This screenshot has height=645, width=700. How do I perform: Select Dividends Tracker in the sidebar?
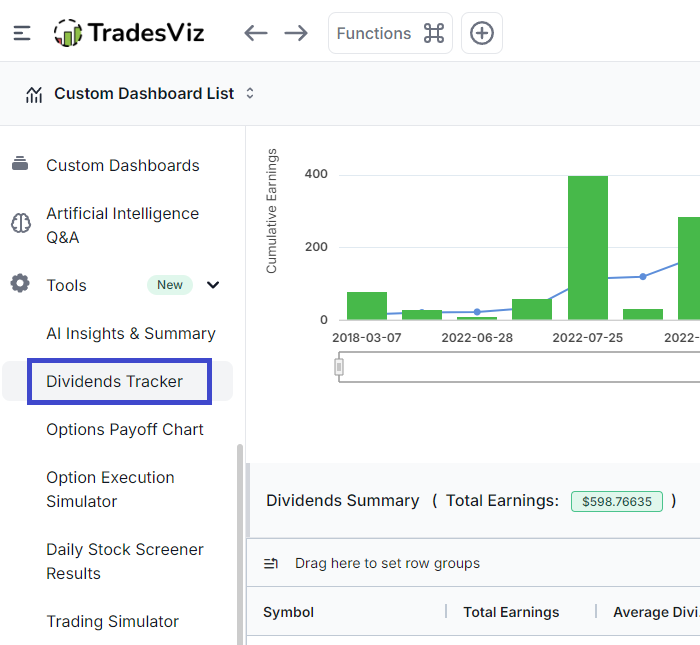115,382
